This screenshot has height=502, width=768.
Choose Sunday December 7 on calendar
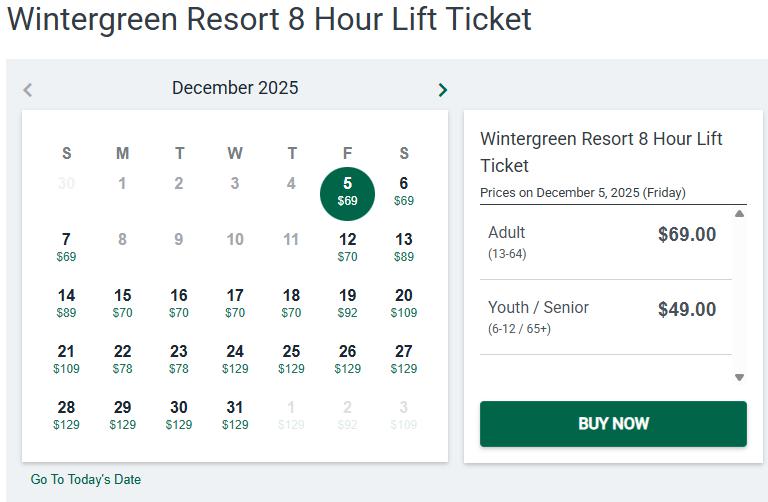66,247
